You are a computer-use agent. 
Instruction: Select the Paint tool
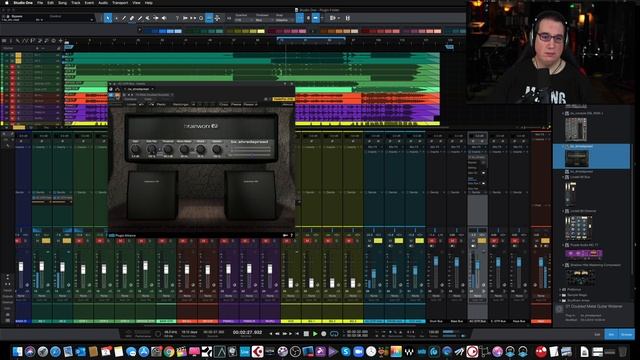click(140, 18)
